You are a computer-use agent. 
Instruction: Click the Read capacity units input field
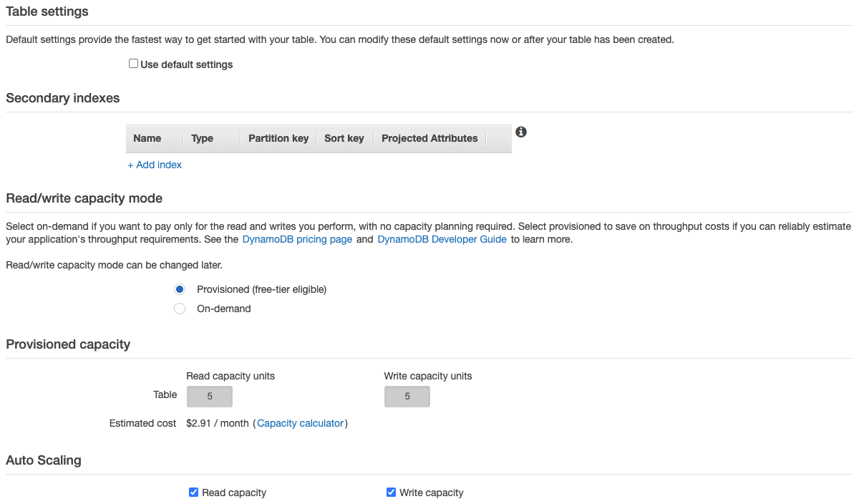click(x=210, y=396)
